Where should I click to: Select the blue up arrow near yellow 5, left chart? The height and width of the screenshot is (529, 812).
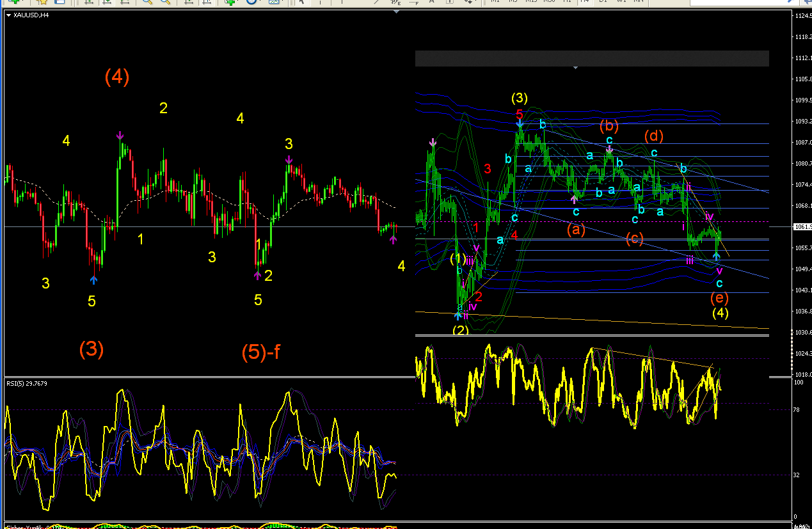(x=94, y=280)
